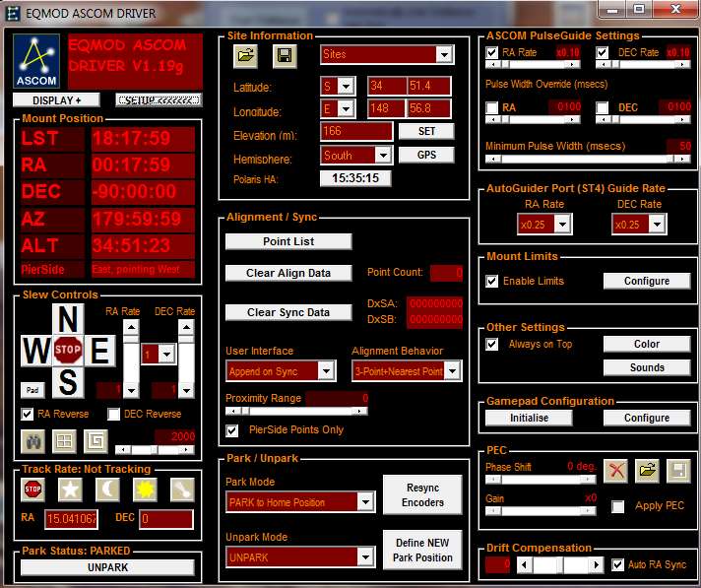Toggle Auto RA Sync checkbox

[x=618, y=565]
